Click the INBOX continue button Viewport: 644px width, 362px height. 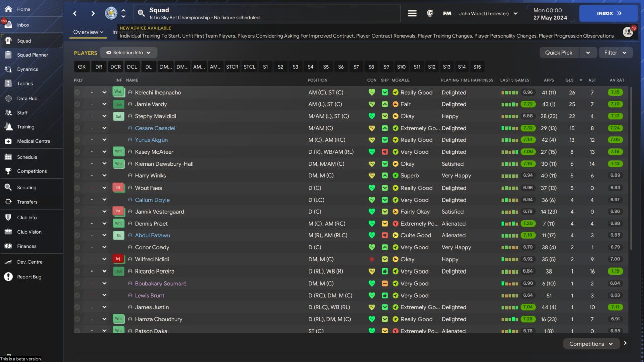click(x=609, y=14)
